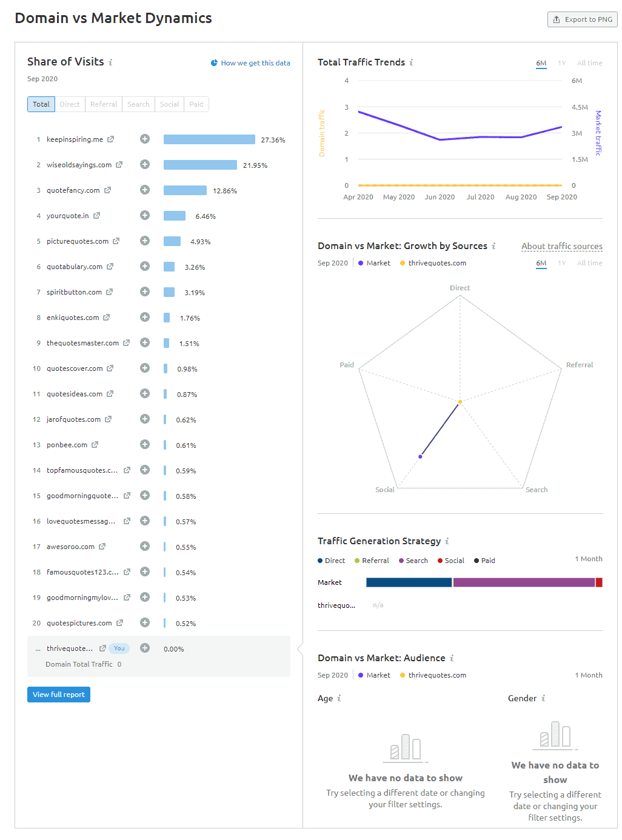Toggle Direct legend in Traffic Generation Strategy

coord(331,561)
